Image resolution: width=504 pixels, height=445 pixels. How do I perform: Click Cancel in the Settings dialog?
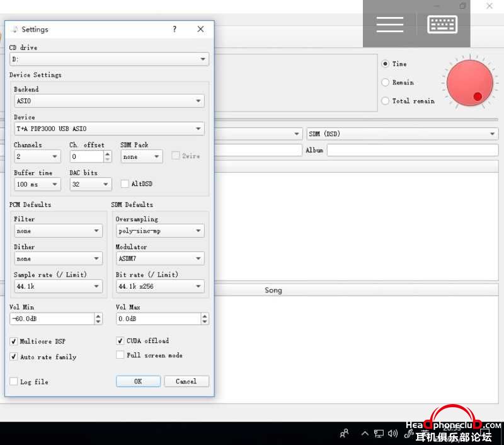186,381
